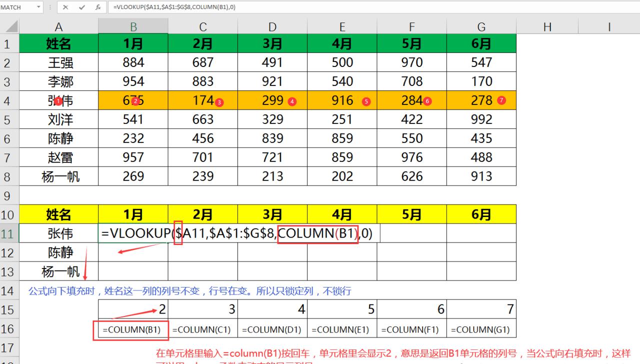Select row 15 cell showing 4
Screen dimensions: 640x364
(272, 309)
